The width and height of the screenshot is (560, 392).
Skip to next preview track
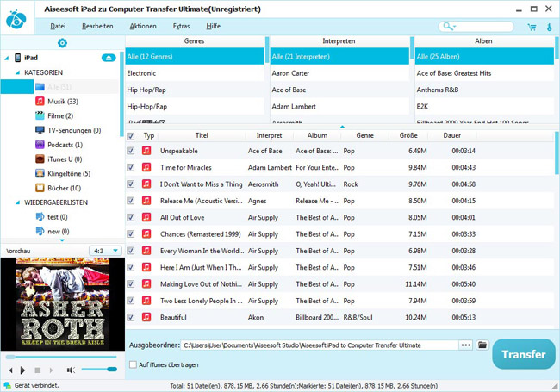tap(52, 370)
